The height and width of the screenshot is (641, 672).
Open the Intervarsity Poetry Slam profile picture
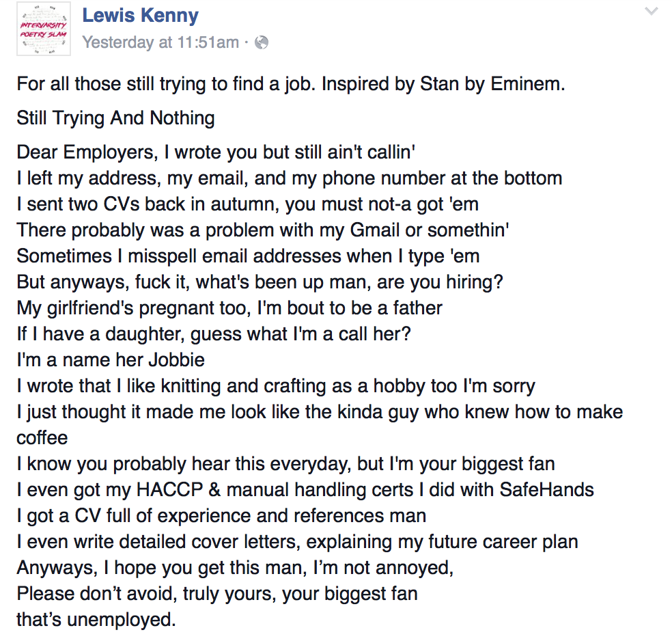click(44, 29)
